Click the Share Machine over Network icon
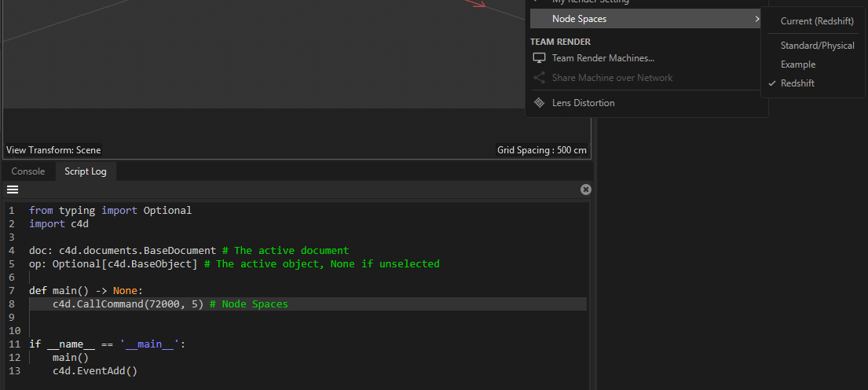868x390 pixels. [539, 78]
